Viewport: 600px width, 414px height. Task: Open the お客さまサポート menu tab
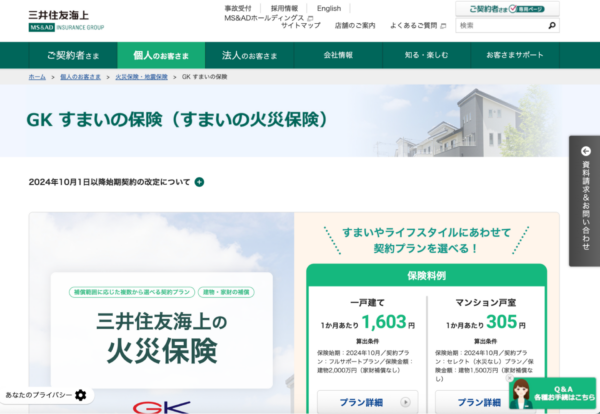click(x=515, y=55)
